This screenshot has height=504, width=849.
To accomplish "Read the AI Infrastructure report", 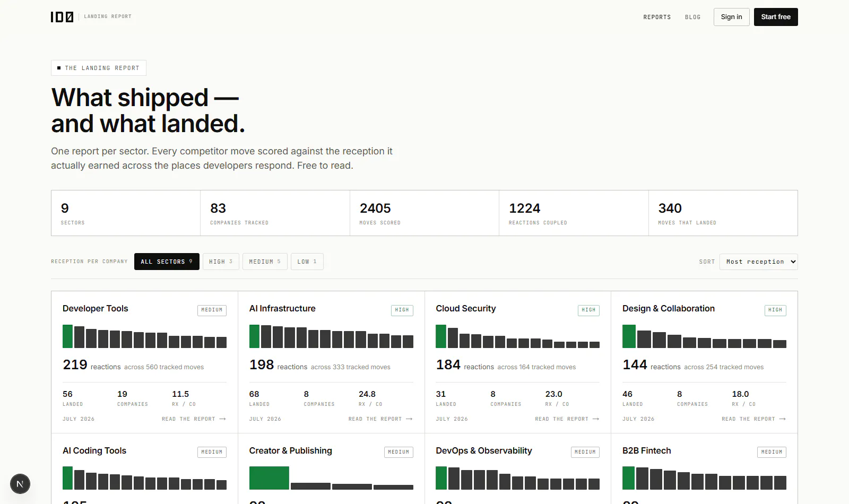I will (380, 419).
